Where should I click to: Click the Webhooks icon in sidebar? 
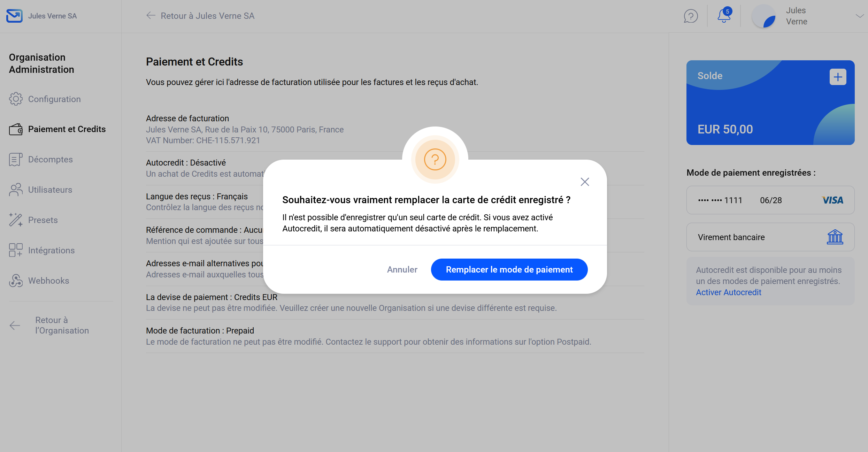16,281
